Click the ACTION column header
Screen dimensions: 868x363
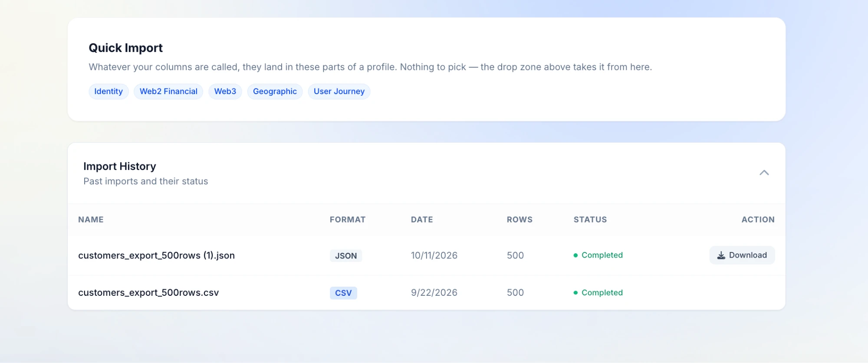coord(758,219)
